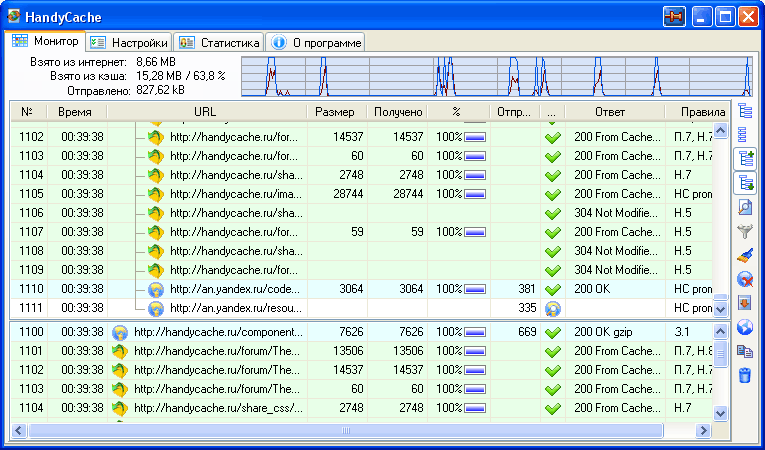Click the flat list view icon

click(x=743, y=135)
